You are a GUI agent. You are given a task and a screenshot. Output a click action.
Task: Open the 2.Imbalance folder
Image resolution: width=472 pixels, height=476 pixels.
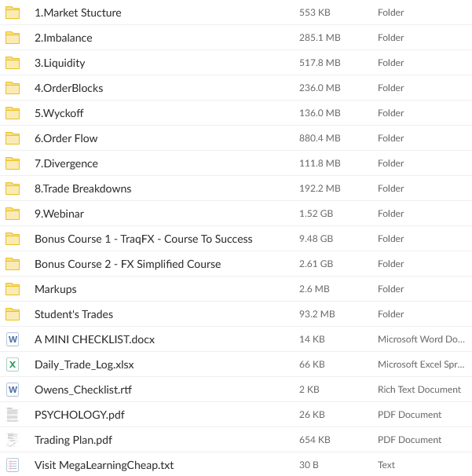pyautogui.click(x=63, y=38)
